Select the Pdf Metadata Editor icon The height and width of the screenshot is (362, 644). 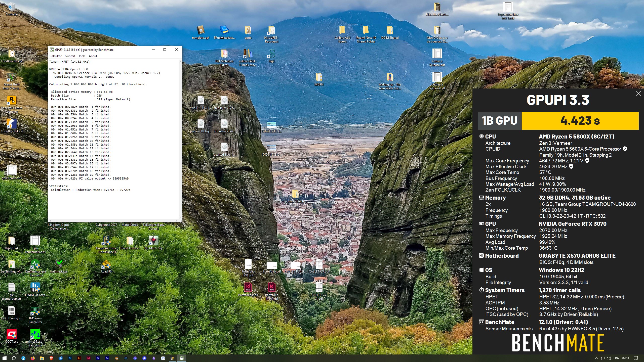click(x=224, y=58)
